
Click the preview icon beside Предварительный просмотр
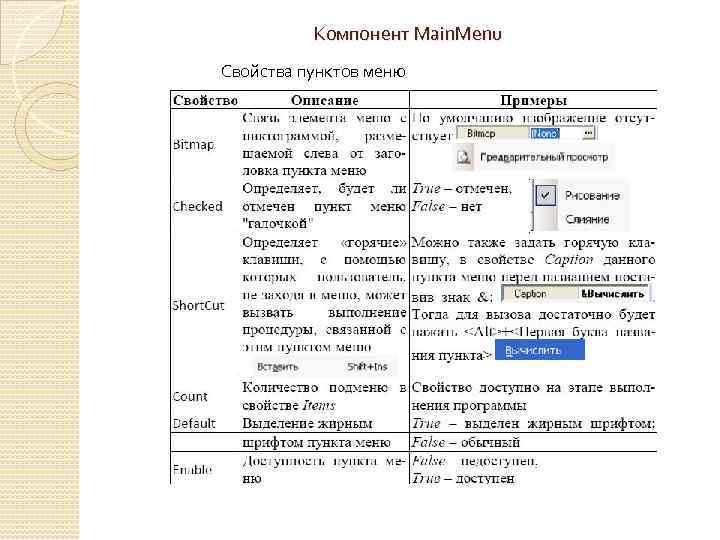point(464,158)
